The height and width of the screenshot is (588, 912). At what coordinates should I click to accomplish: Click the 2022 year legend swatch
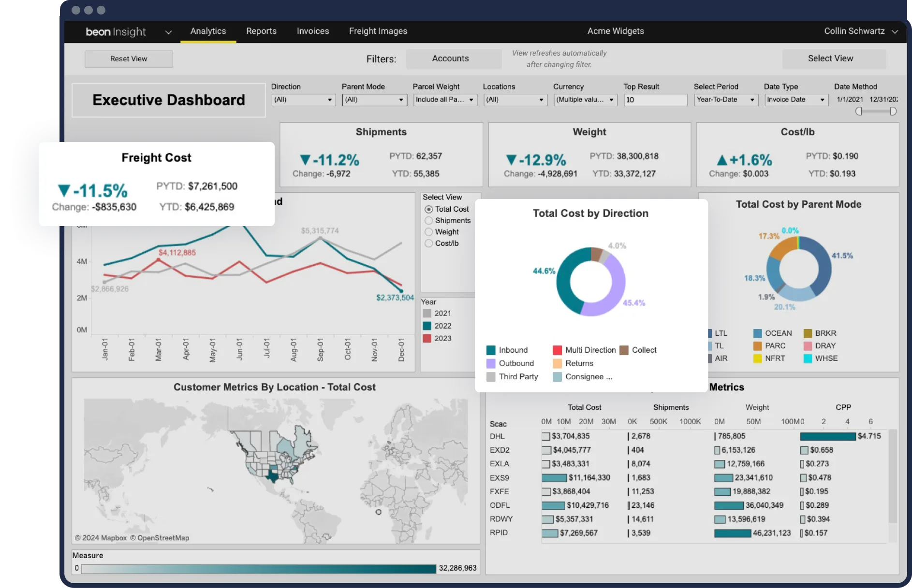coord(427,326)
